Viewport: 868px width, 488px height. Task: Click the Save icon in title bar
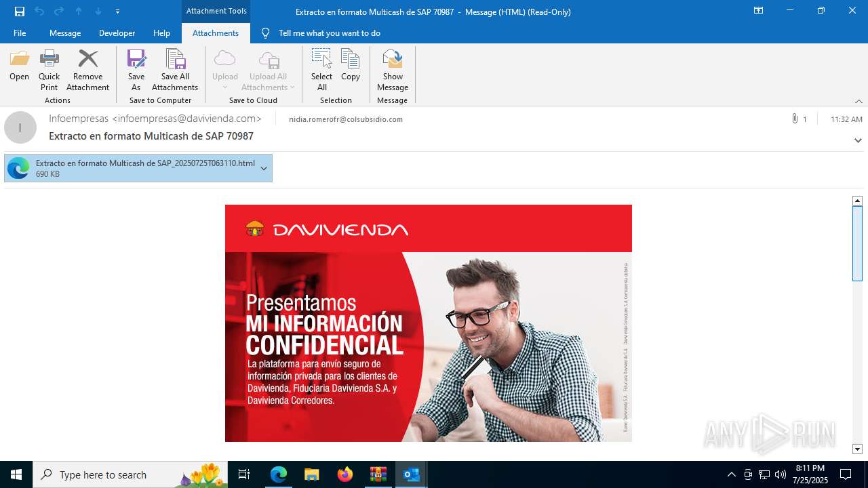[20, 12]
